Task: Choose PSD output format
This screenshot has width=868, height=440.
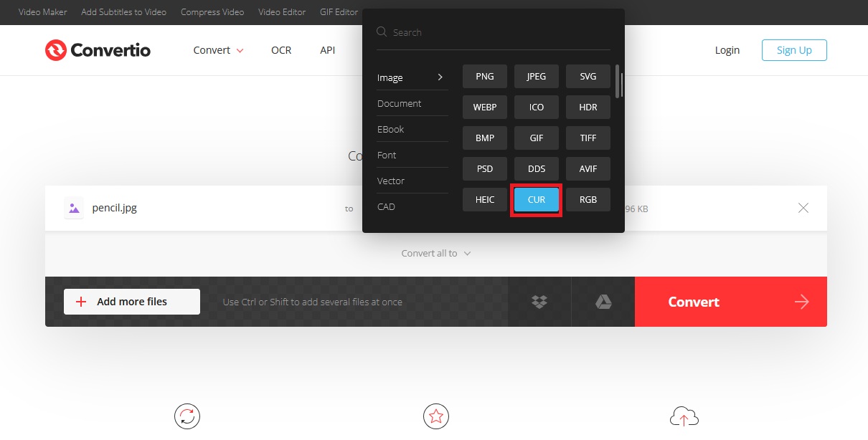Action: pyautogui.click(x=485, y=169)
